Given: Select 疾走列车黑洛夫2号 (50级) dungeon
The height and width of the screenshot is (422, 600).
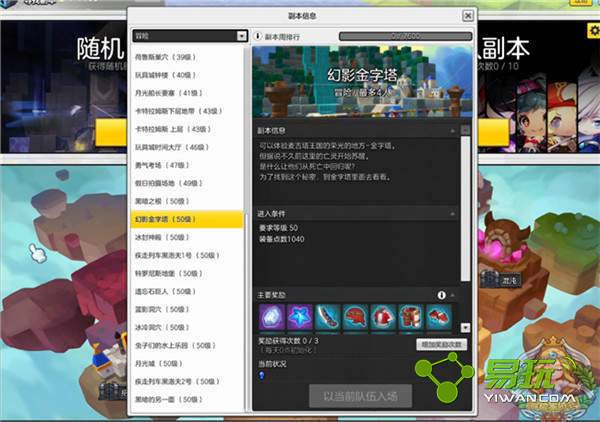Looking at the screenshot, I should pyautogui.click(x=187, y=381).
